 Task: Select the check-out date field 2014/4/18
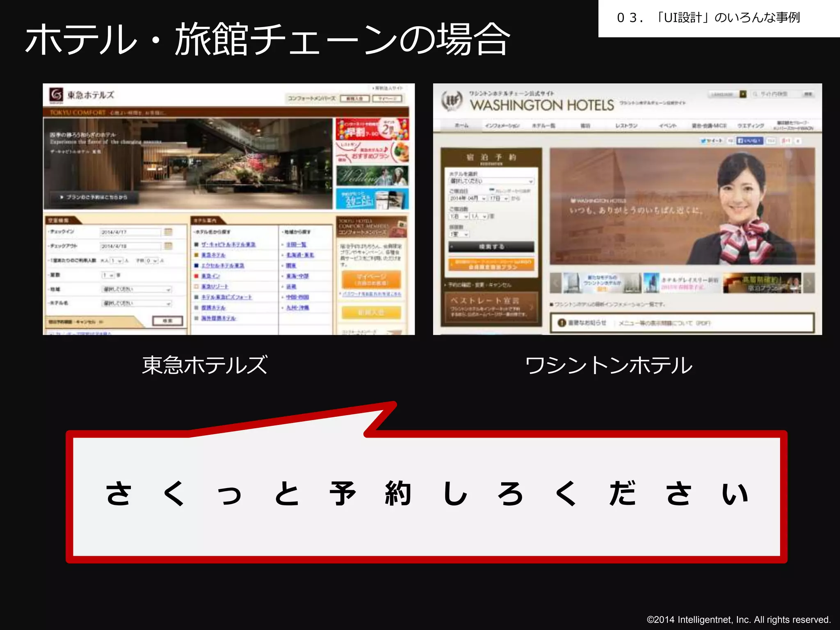pyautogui.click(x=131, y=246)
